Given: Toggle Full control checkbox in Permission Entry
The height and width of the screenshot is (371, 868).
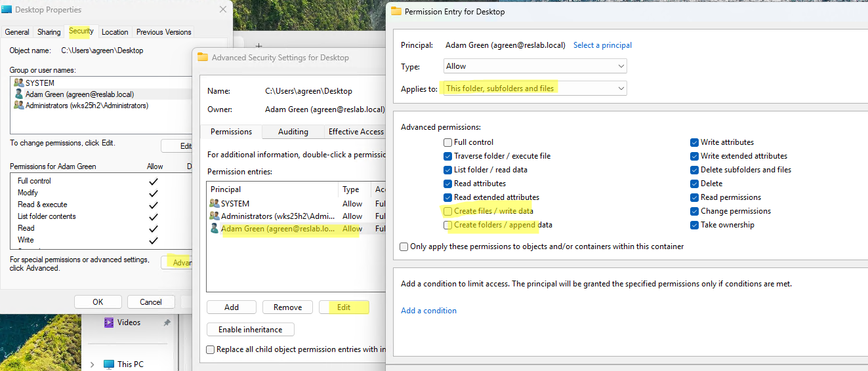Looking at the screenshot, I should [447, 142].
